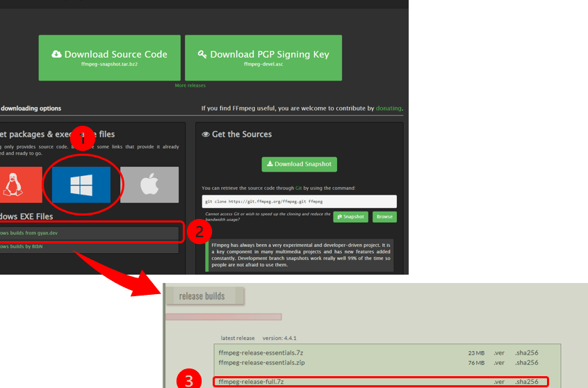588x388 pixels.
Task: Download ffmpeg-release-full.7z
Action: tap(251, 382)
